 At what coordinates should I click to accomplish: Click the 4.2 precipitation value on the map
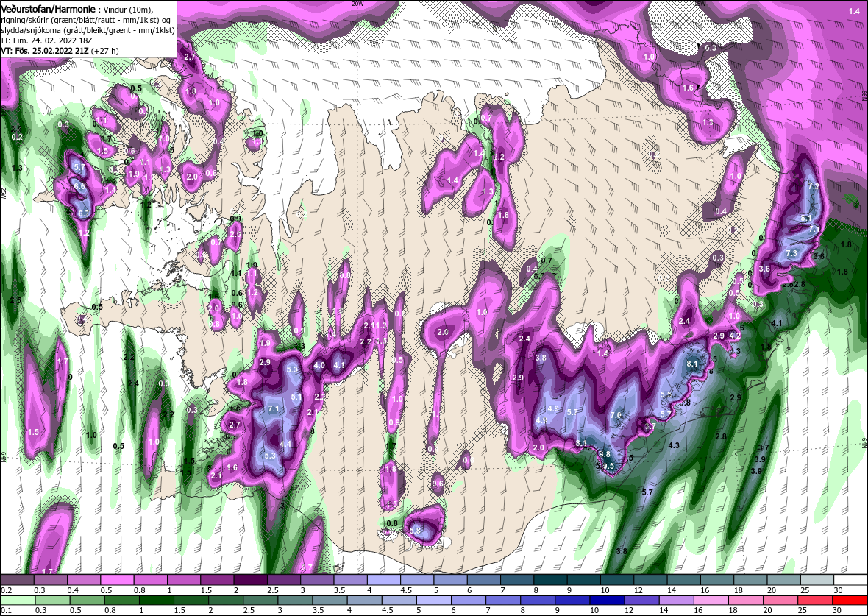(735, 336)
